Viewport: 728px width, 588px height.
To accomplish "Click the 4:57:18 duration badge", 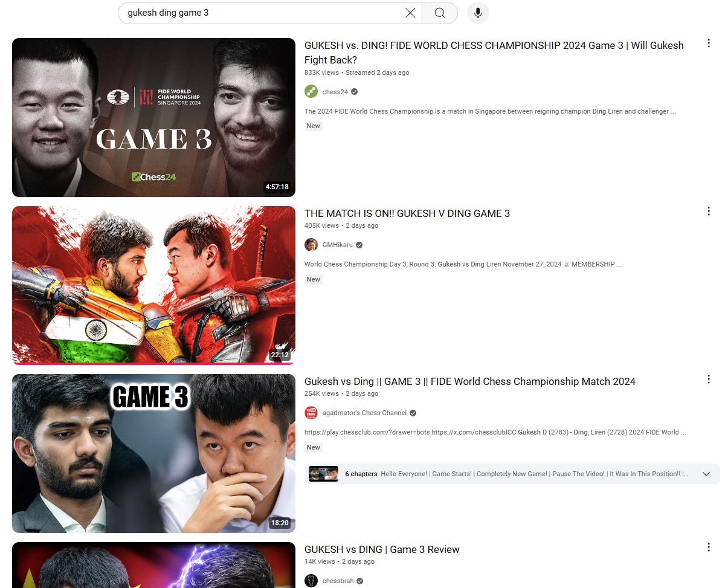I will tap(277, 187).
